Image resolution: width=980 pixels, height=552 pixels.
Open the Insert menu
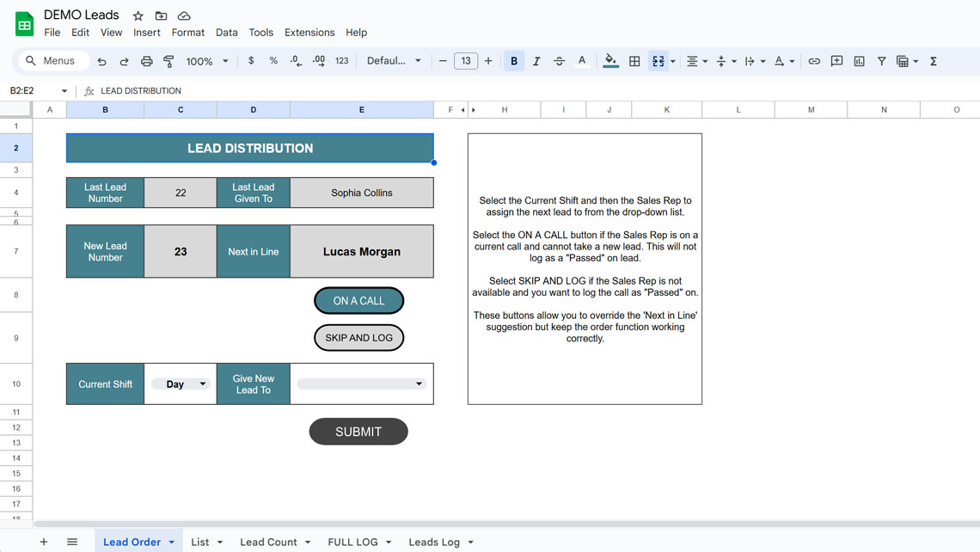pyautogui.click(x=146, y=33)
